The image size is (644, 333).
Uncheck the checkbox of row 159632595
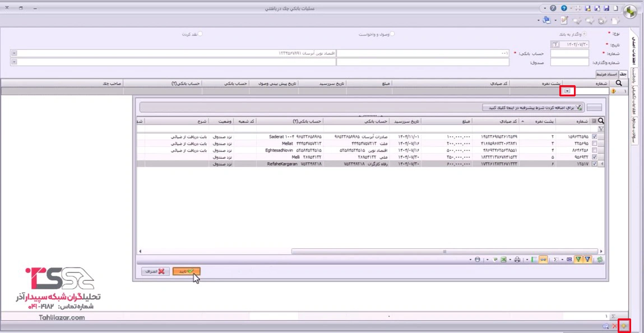coord(595,136)
